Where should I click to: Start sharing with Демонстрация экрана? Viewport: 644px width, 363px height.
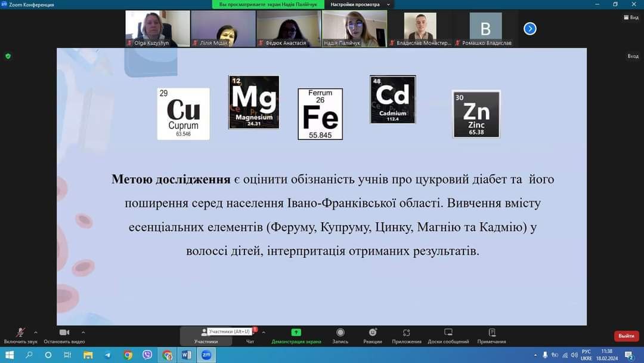point(296,336)
